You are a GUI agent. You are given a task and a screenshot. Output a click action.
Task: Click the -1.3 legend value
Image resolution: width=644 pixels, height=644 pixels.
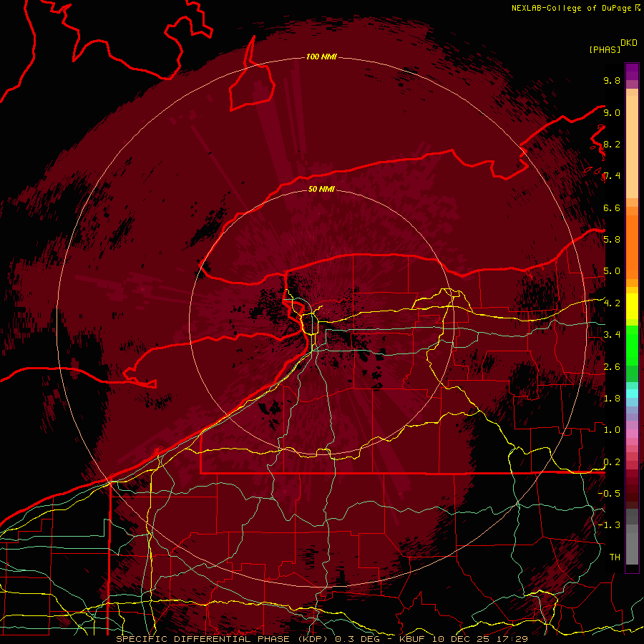[x=609, y=525]
